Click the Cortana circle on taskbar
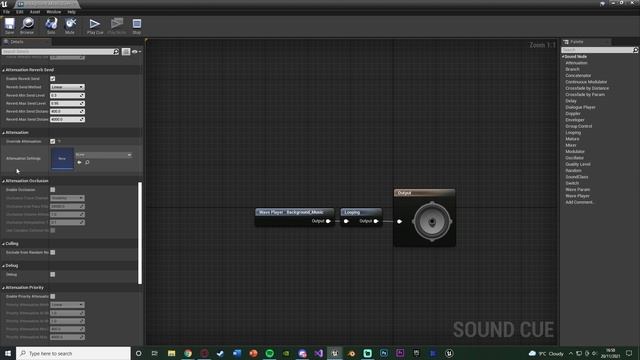Screen dimensions: 640x360 [138, 353]
